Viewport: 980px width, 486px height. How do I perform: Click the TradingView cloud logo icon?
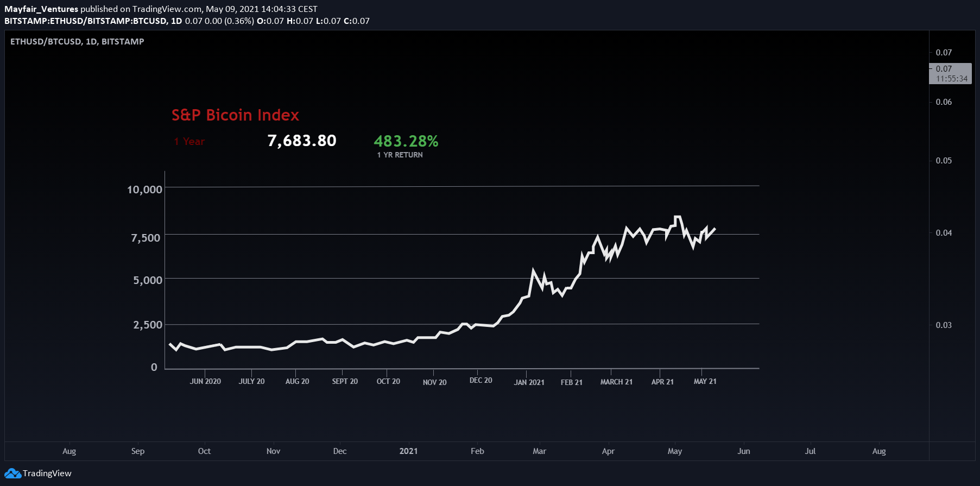pyautogui.click(x=12, y=474)
